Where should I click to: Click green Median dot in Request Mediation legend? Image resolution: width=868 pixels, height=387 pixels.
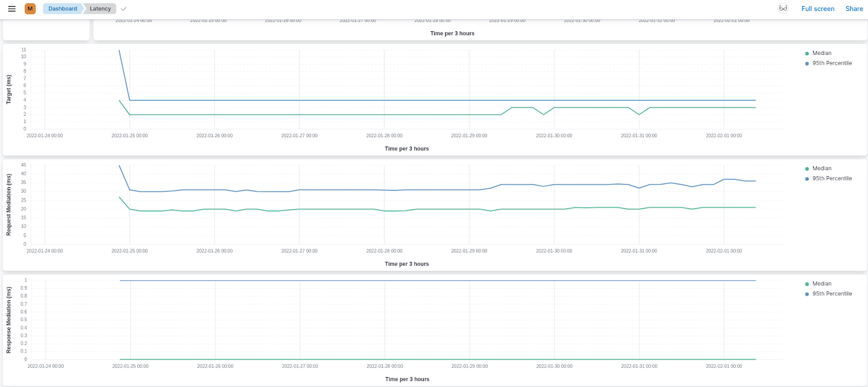tap(807, 169)
